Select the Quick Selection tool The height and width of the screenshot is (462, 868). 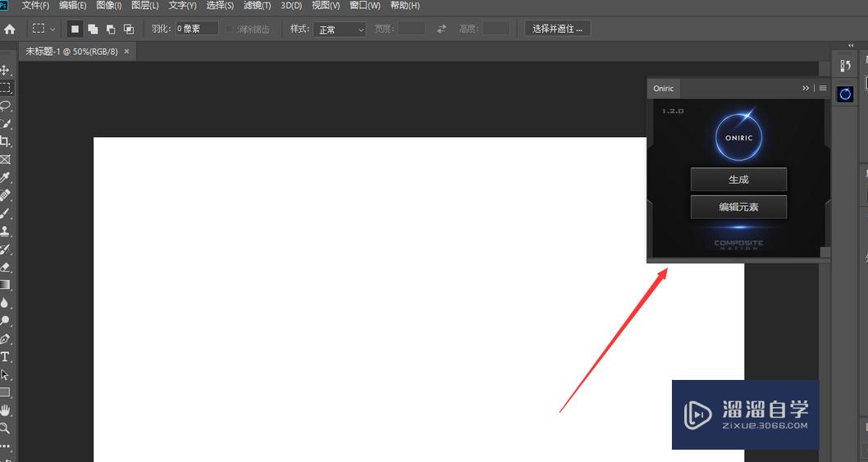tap(5, 123)
